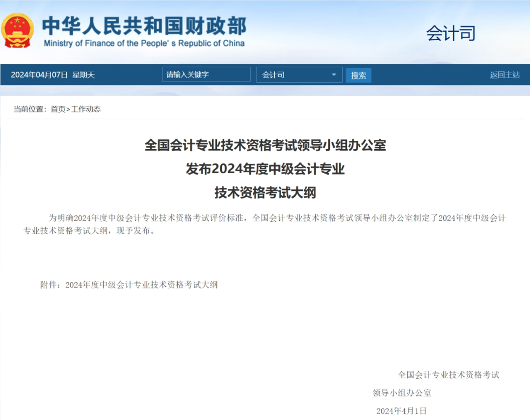The width and height of the screenshot is (530, 420).
Task: Click the 中华人民共和国财政部 site title
Action: 144,26
